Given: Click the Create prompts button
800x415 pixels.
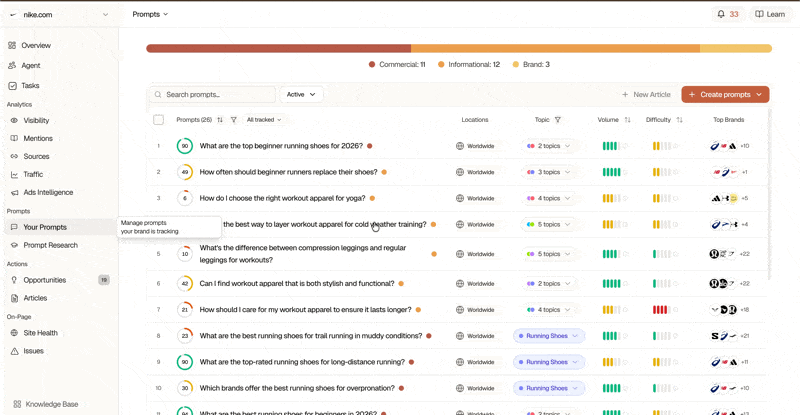Looking at the screenshot, I should tap(725, 94).
